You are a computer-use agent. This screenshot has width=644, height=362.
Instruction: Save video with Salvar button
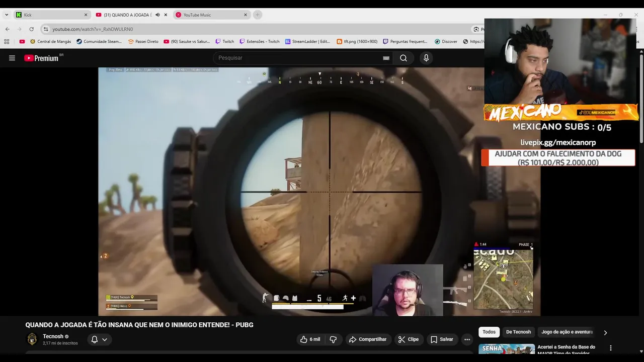pos(442,339)
